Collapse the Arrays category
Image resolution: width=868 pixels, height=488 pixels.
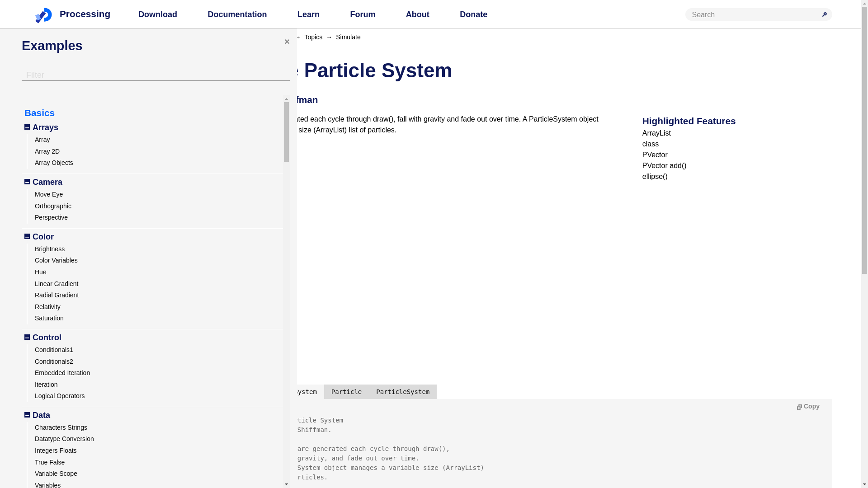tap(27, 127)
